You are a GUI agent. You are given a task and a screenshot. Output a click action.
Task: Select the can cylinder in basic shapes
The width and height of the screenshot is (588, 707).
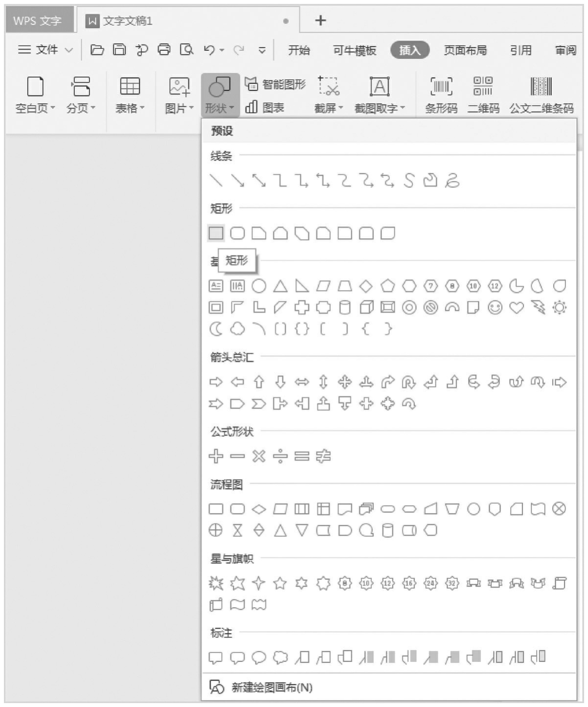pos(345,307)
